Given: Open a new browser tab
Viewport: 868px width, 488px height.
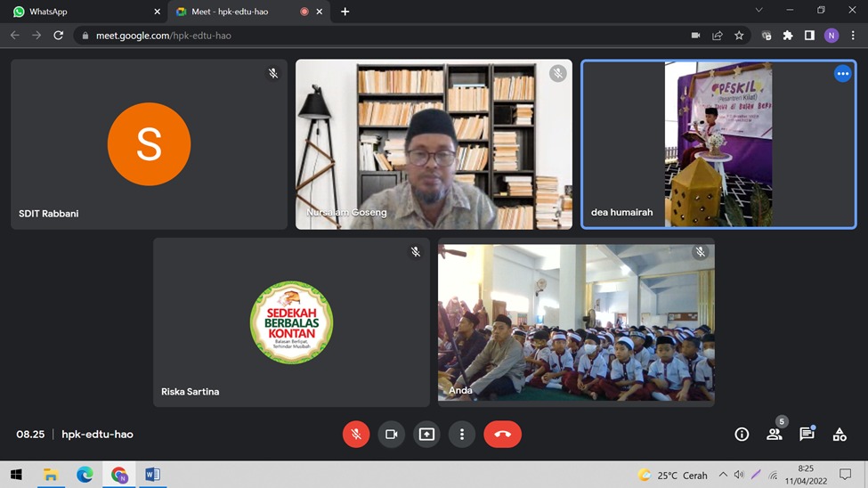Looking at the screenshot, I should (x=345, y=12).
